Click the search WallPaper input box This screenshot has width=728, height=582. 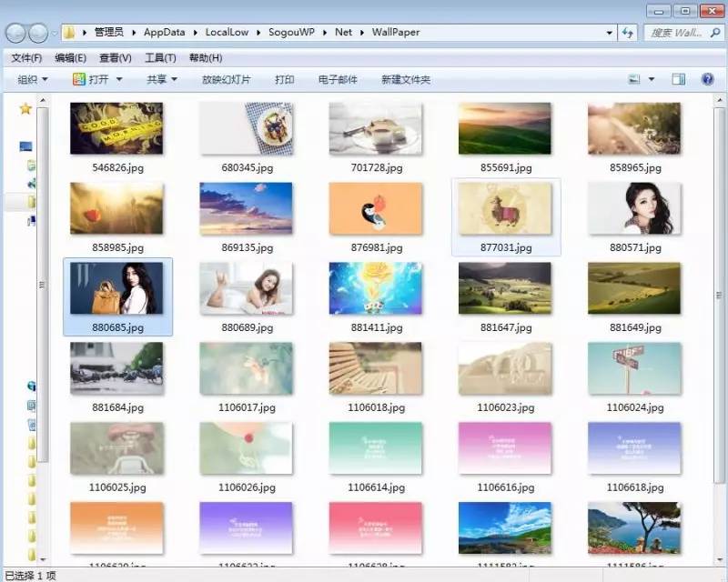coord(678,33)
